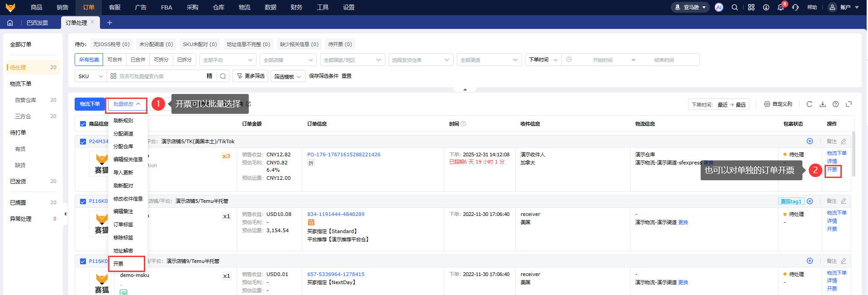The width and height of the screenshot is (868, 295).
Task: Open the customer support headset icon
Action: 795,7
